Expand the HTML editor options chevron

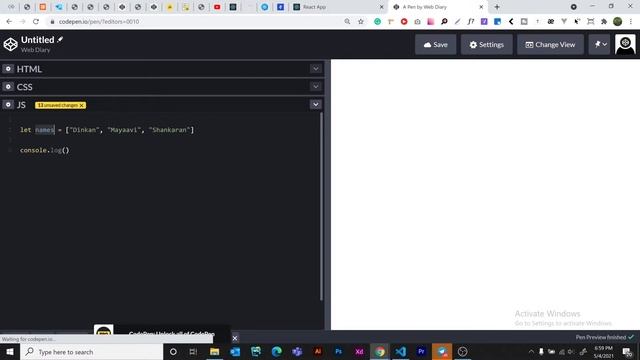point(316,69)
